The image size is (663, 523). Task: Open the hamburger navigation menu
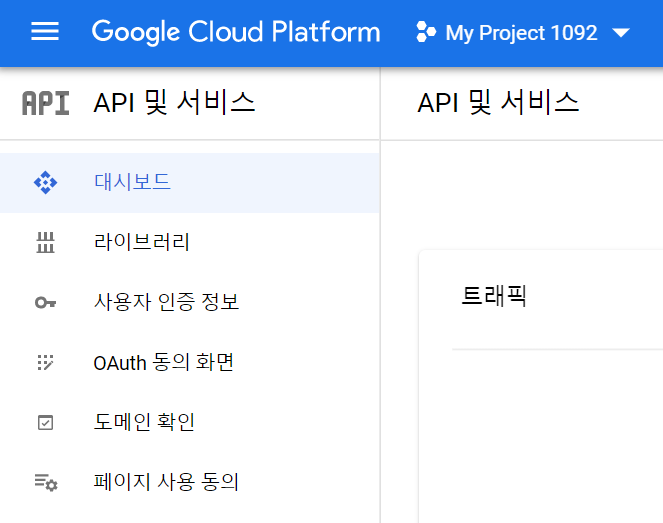[x=45, y=32]
